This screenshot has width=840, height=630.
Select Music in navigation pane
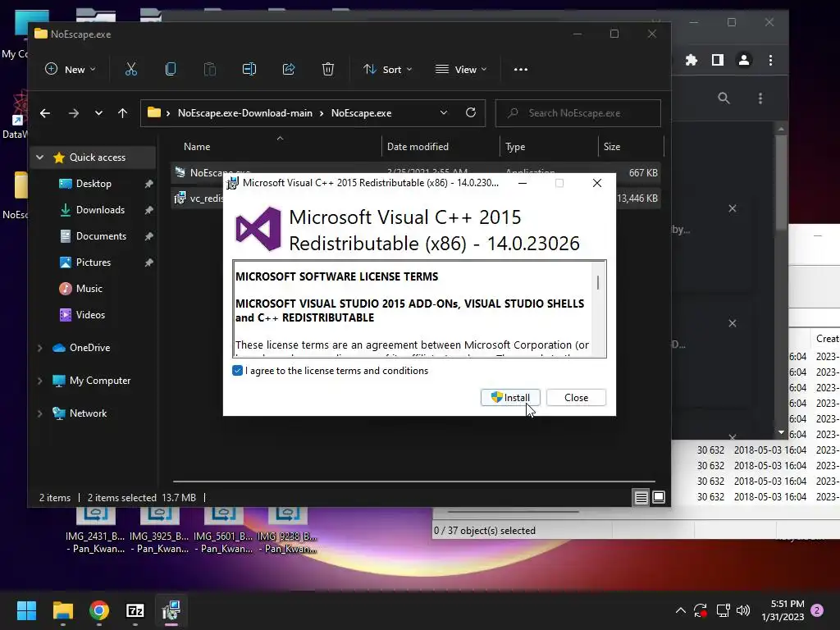(x=89, y=289)
